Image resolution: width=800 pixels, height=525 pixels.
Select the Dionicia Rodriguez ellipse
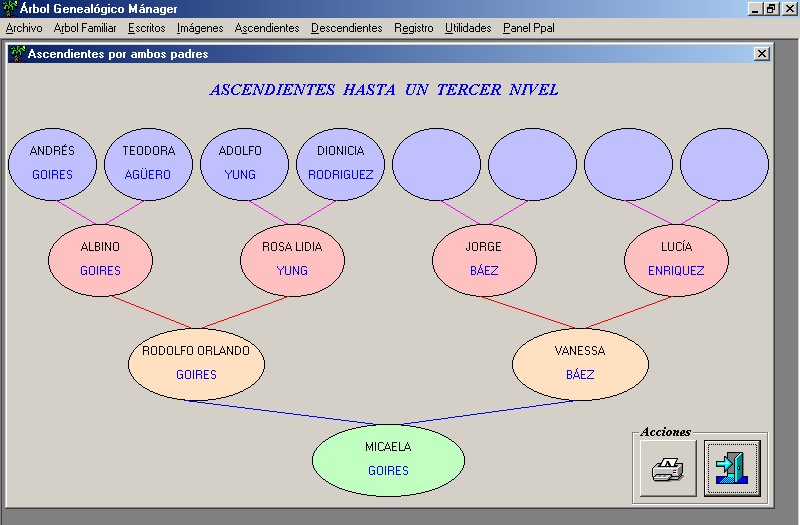(x=340, y=164)
